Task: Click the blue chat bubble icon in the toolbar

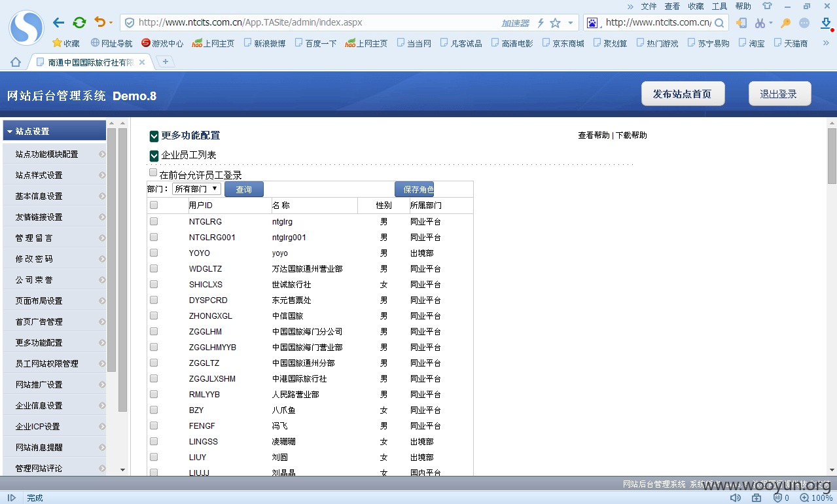Action: pyautogui.click(x=805, y=23)
